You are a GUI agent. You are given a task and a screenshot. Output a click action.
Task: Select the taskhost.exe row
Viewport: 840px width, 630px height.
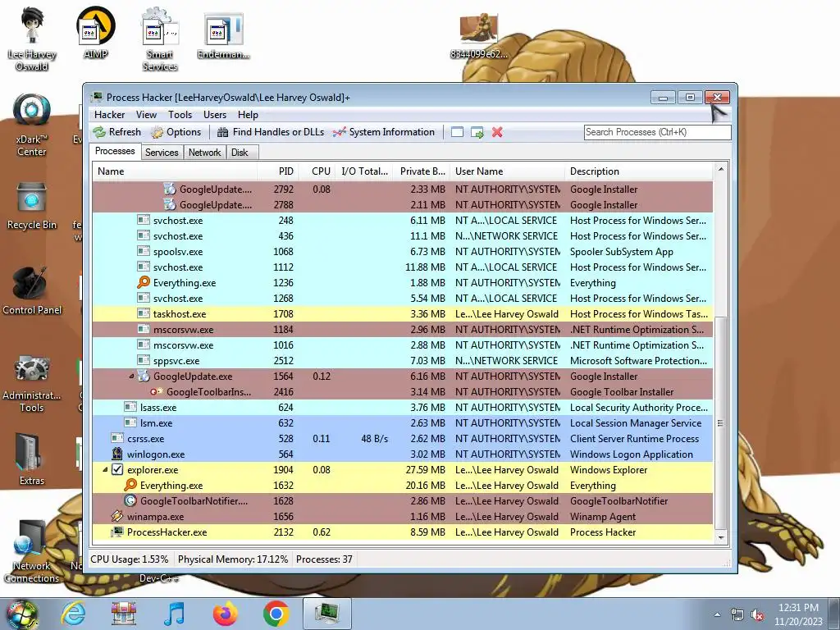[x=402, y=314]
